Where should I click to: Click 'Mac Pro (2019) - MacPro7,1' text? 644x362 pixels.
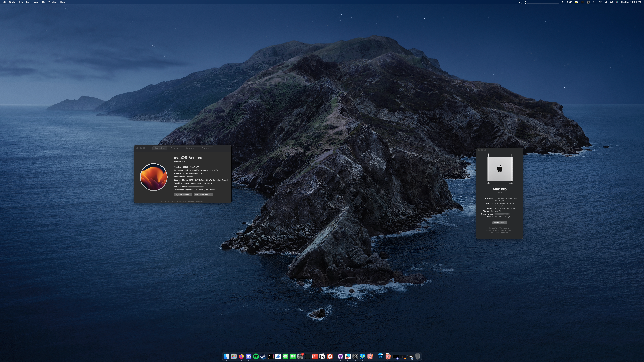(x=186, y=167)
